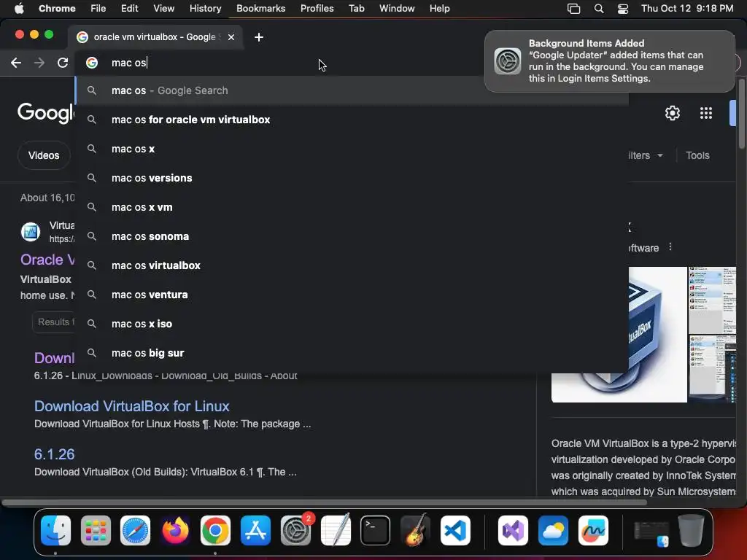Launch Safari from the Dock
The image size is (747, 560).
click(x=135, y=530)
